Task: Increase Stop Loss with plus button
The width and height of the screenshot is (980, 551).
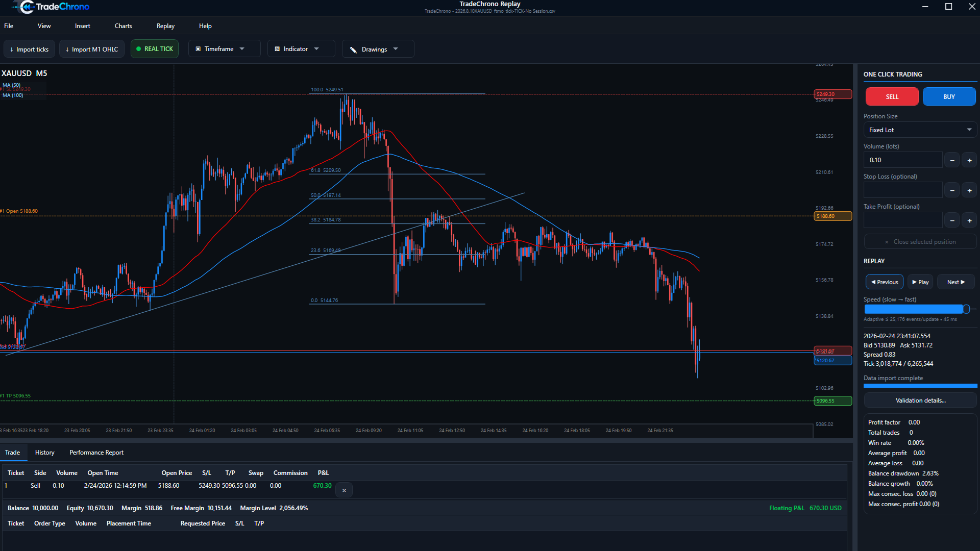Action: [x=969, y=190]
